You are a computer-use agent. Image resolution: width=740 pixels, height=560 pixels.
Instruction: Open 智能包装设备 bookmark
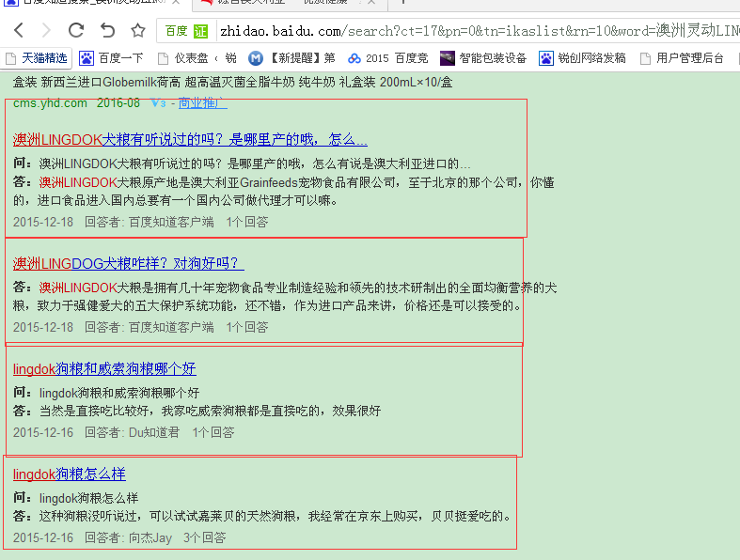click(x=483, y=58)
